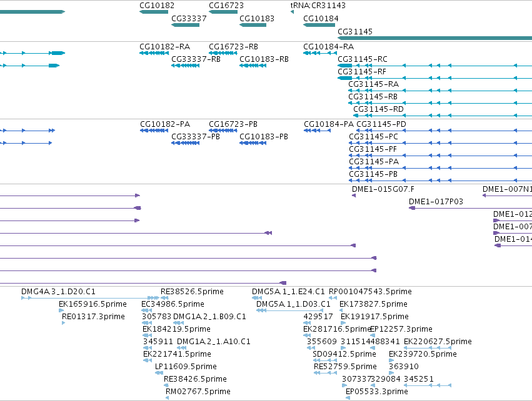Click the CG31145-PB protein label
Viewport: 532px width, 401px height.
[373, 174]
